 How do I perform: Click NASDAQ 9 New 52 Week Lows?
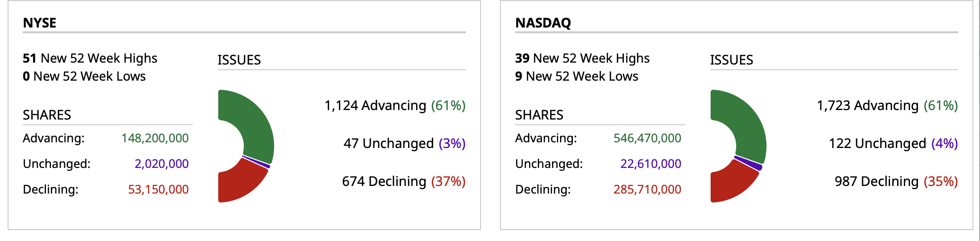coord(577,76)
